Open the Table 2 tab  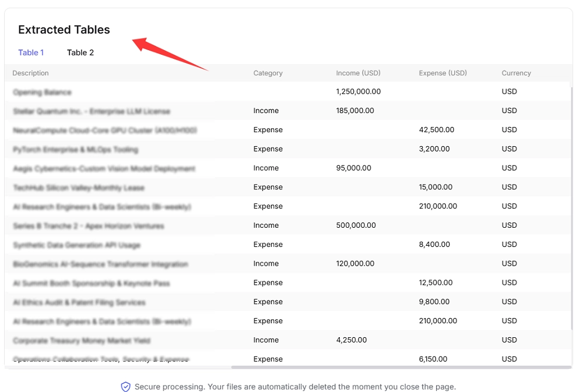point(80,52)
